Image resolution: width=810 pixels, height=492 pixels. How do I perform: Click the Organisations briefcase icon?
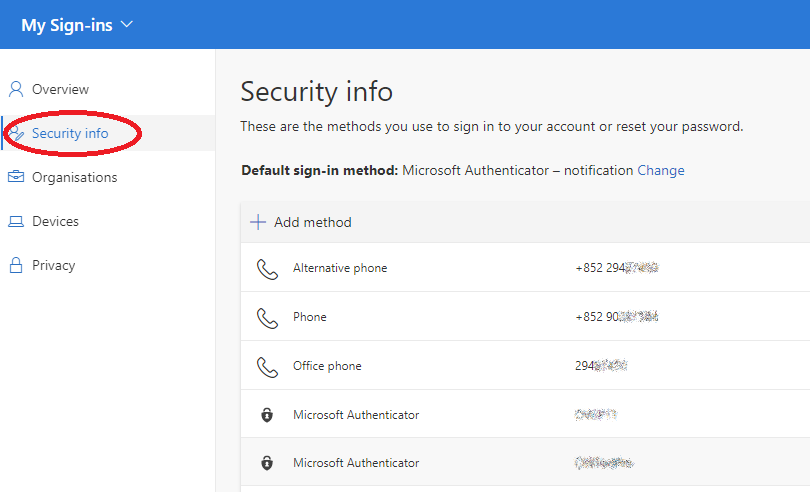point(16,177)
